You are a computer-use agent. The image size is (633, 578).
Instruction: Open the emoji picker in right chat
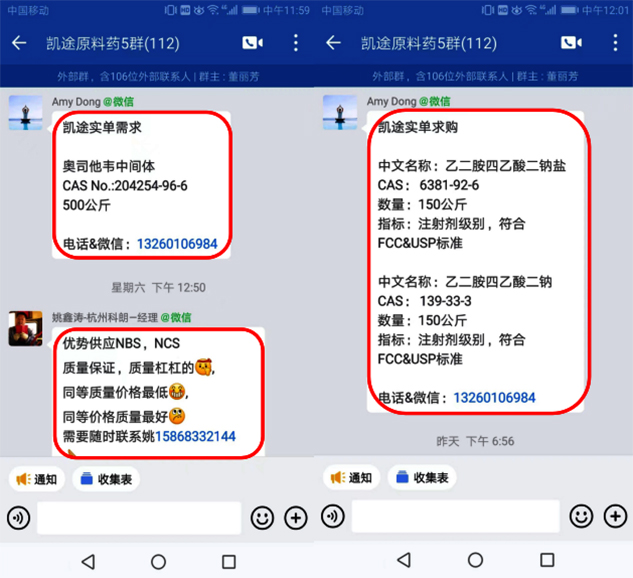click(x=581, y=516)
